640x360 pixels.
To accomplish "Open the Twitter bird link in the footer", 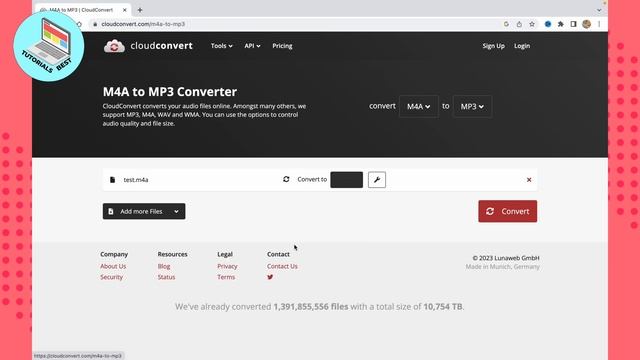I will tap(270, 277).
